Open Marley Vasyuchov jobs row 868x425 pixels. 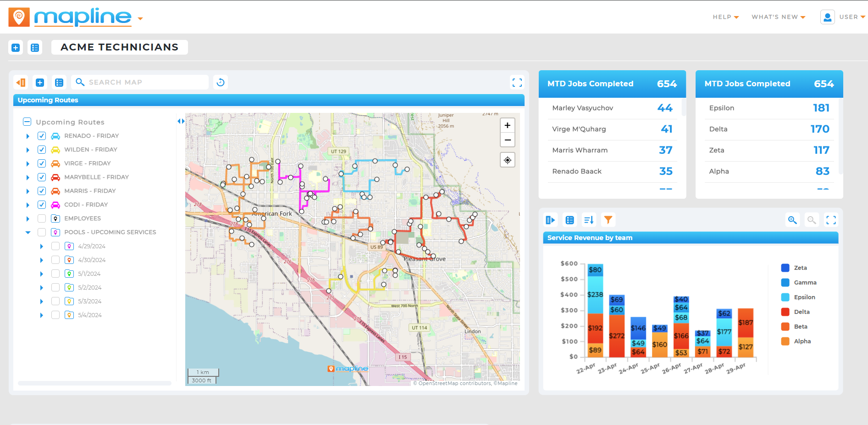pyautogui.click(x=612, y=108)
